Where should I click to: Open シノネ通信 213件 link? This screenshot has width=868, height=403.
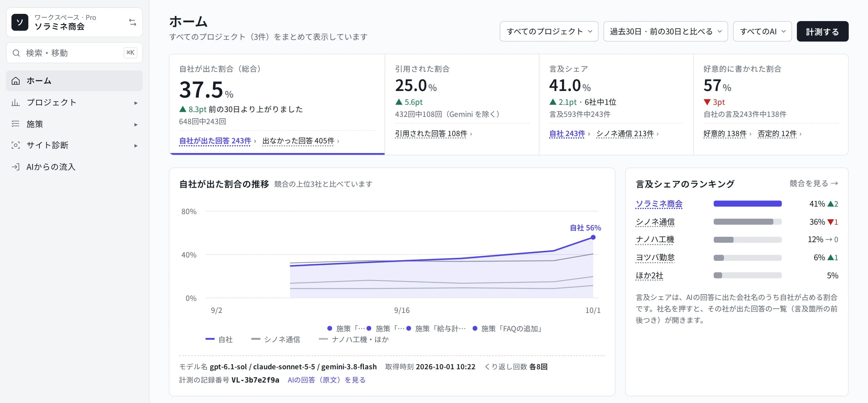(625, 134)
